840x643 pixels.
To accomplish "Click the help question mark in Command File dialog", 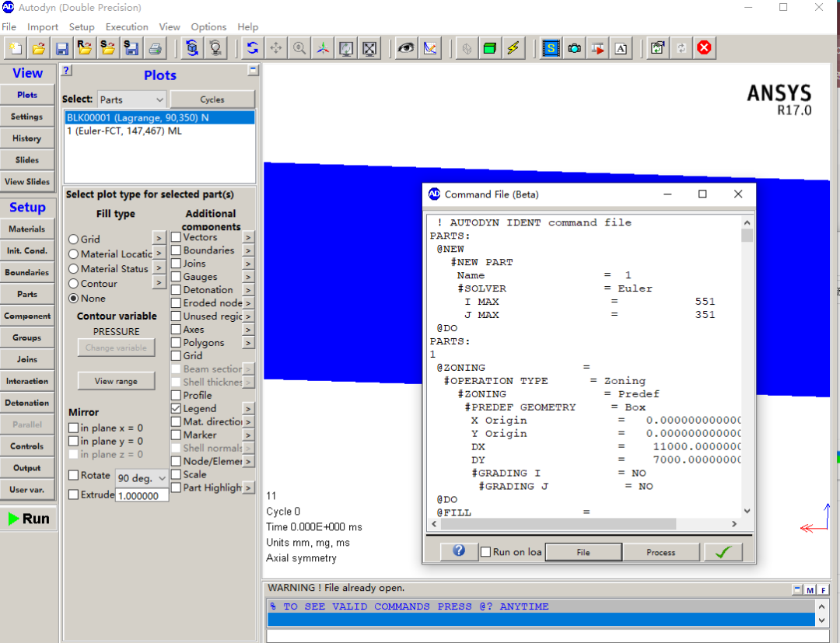I will (x=459, y=551).
